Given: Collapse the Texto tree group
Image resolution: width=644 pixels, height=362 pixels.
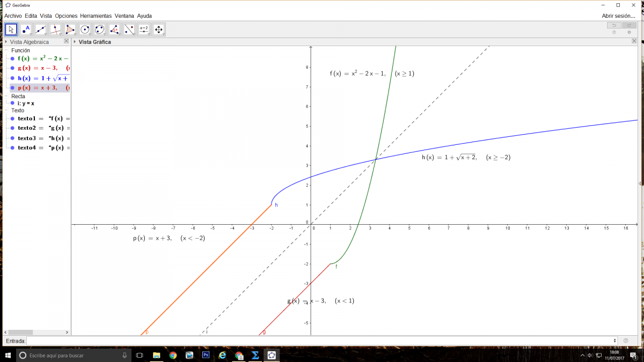Looking at the screenshot, I should pyautogui.click(x=7, y=110).
